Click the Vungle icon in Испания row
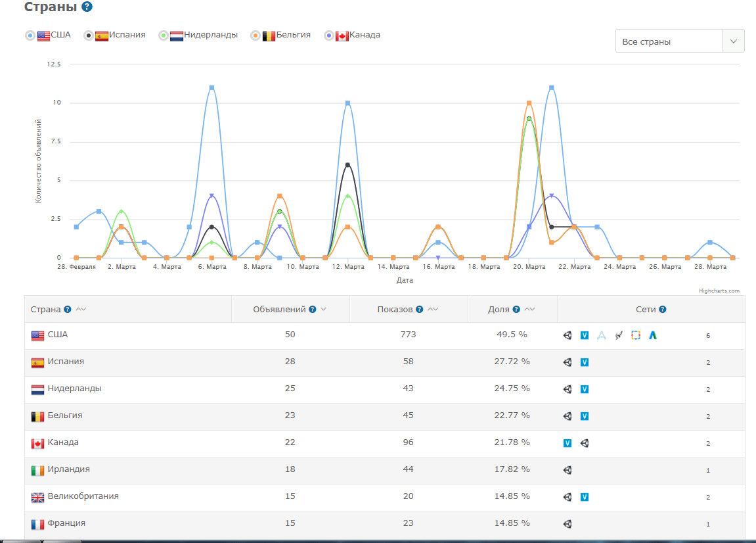The width and height of the screenshot is (756, 543). point(585,362)
